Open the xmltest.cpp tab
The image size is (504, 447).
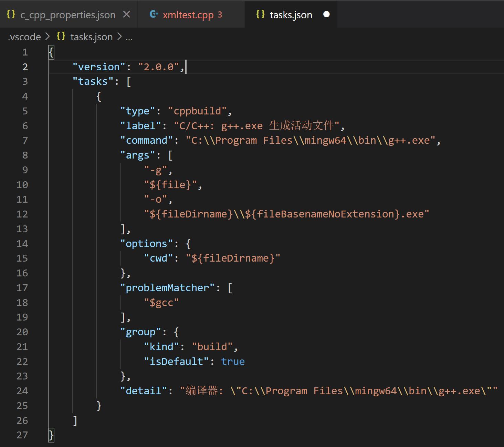coord(191,14)
